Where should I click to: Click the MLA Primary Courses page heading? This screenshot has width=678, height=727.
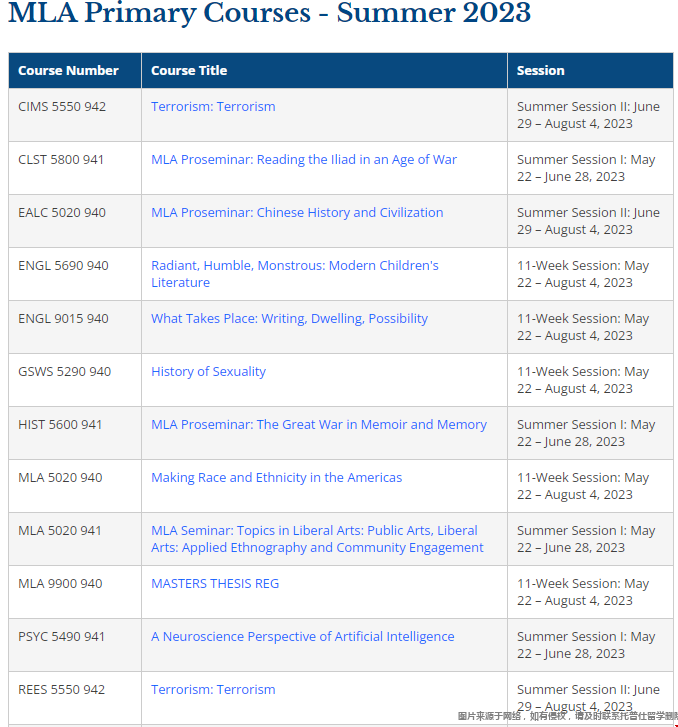pyautogui.click(x=270, y=14)
